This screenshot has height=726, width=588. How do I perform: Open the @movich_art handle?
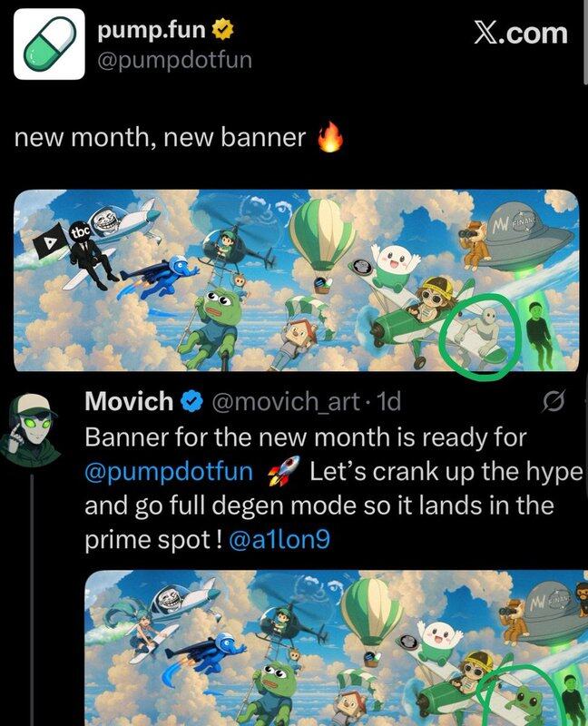pos(286,401)
